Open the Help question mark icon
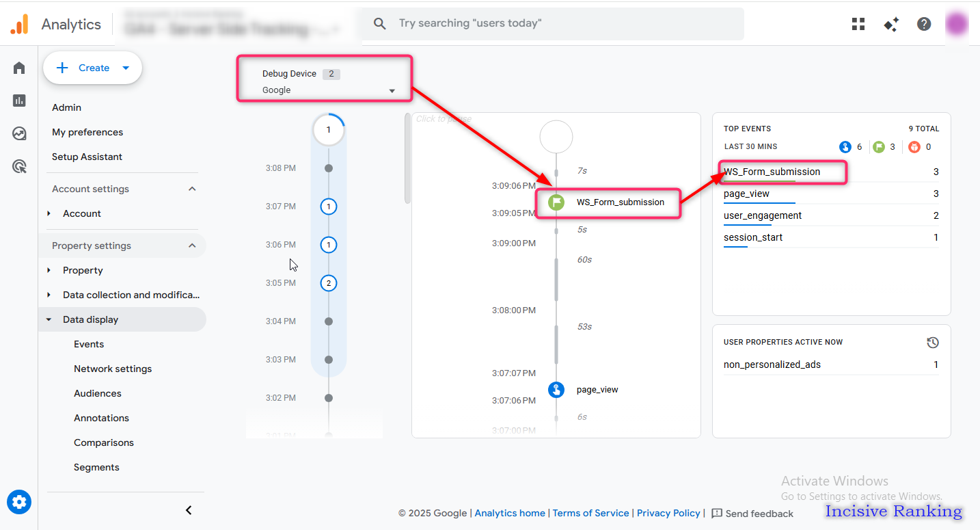Viewport: 980px width, 530px height. click(x=924, y=25)
